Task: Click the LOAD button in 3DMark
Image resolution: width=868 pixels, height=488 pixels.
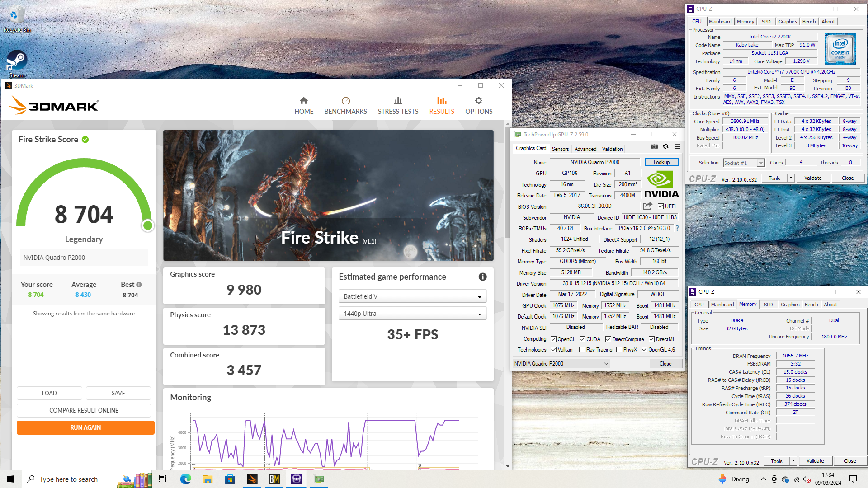Action: (49, 393)
